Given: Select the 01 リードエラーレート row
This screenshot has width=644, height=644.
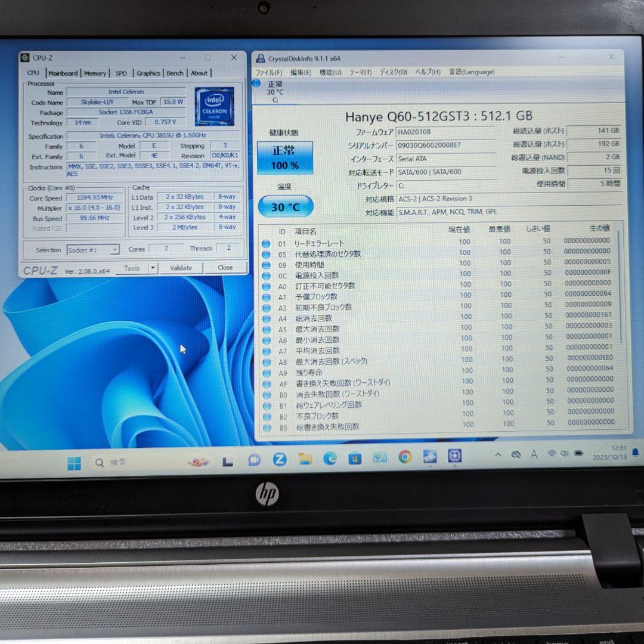Looking at the screenshot, I should tap(438, 242).
